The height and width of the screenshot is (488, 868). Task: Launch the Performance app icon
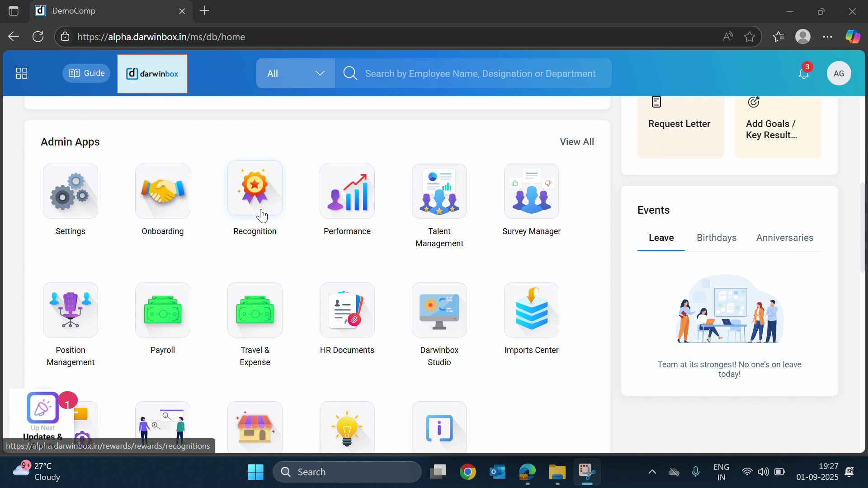[347, 191]
